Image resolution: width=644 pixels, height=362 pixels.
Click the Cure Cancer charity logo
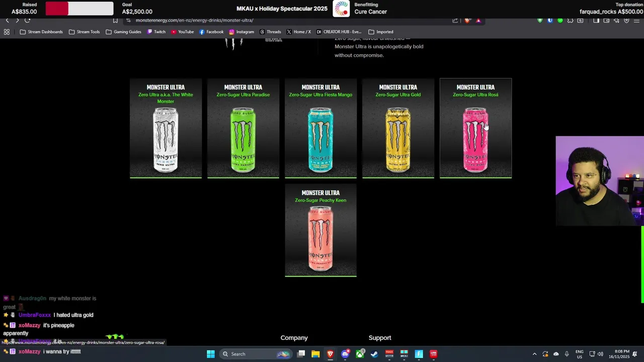(341, 8)
